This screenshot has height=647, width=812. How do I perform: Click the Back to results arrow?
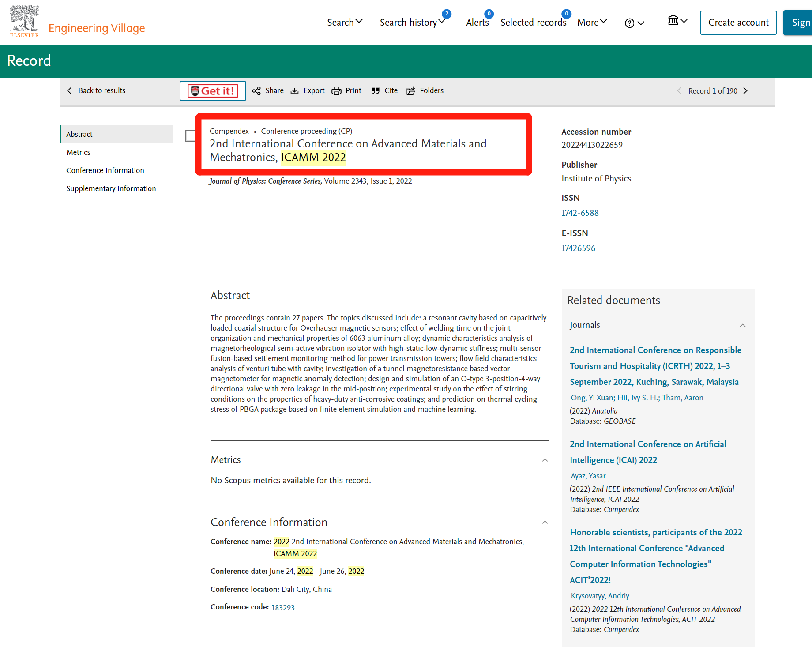69,90
